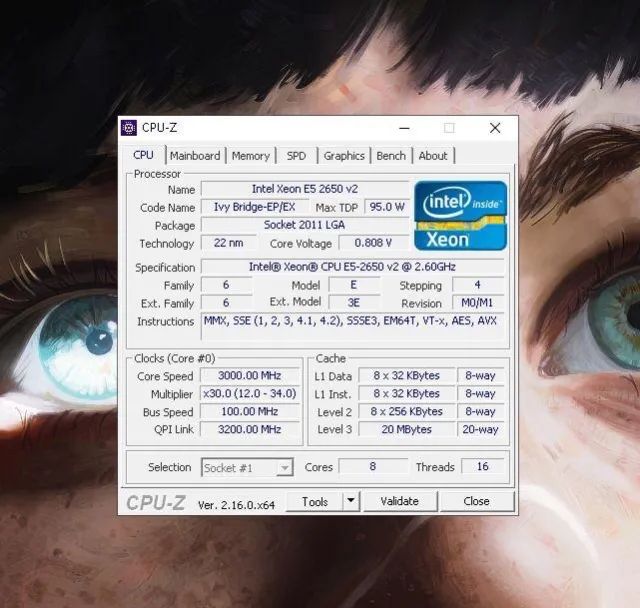Click the Cores value '8'
The width and height of the screenshot is (640, 608).
pyautogui.click(x=373, y=466)
